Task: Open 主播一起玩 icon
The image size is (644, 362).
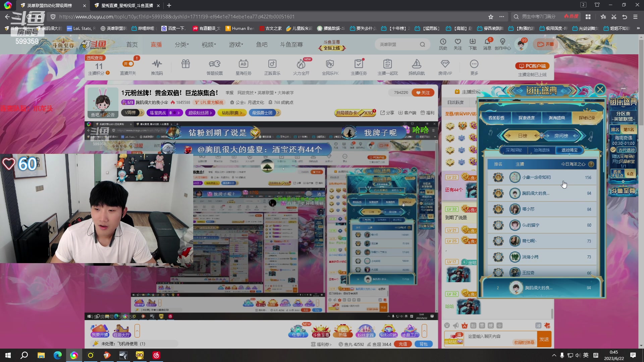Action: point(387,67)
